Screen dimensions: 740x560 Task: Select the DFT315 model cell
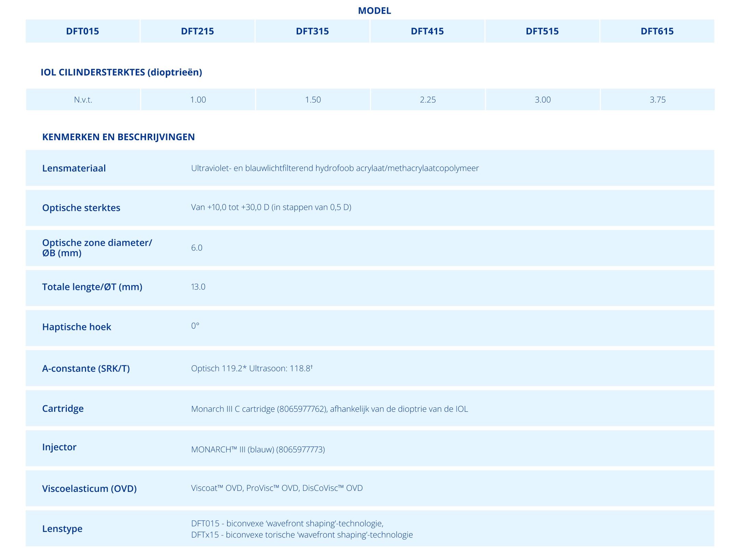312,31
